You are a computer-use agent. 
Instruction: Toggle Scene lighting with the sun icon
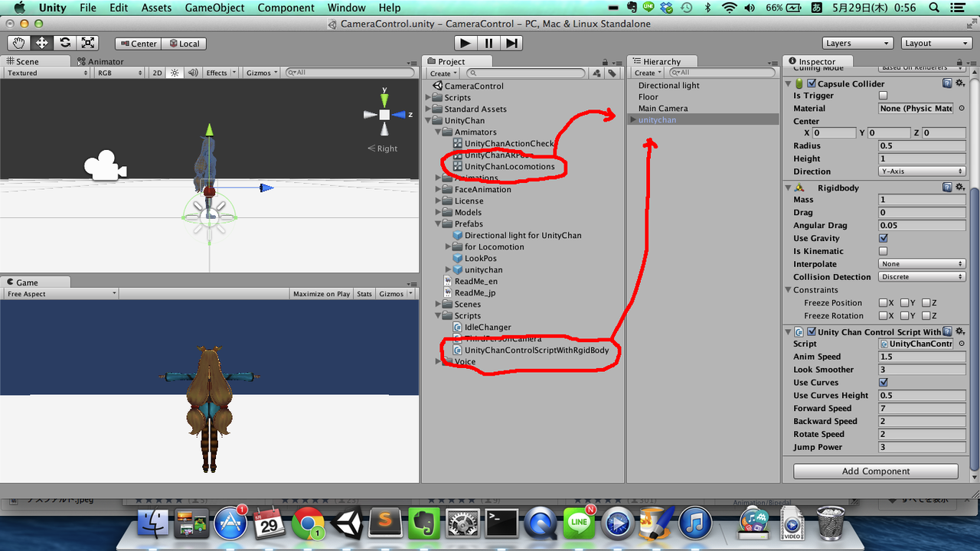coord(175,73)
